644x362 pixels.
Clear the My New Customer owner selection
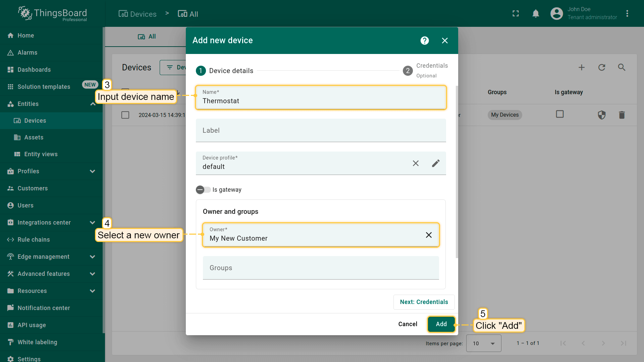tap(429, 235)
